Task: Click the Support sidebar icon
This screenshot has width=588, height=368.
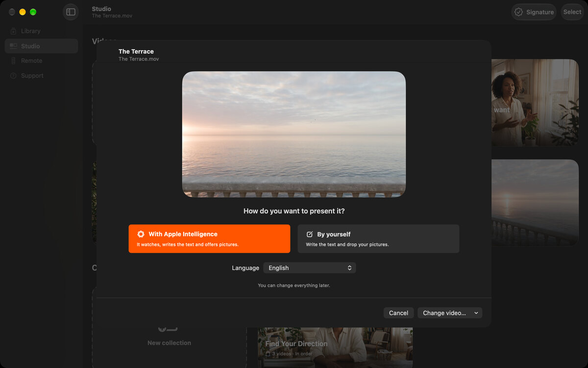Action: 13,76
